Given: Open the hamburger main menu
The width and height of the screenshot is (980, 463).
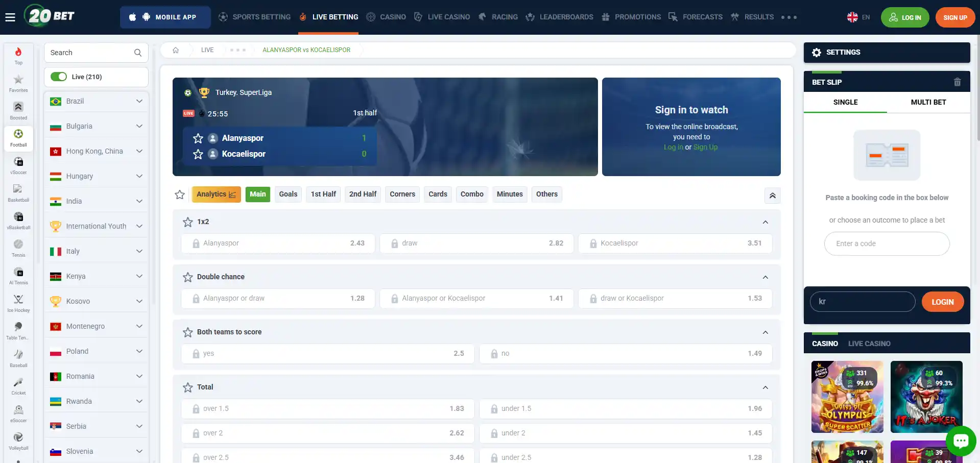Looking at the screenshot, I should pos(10,17).
